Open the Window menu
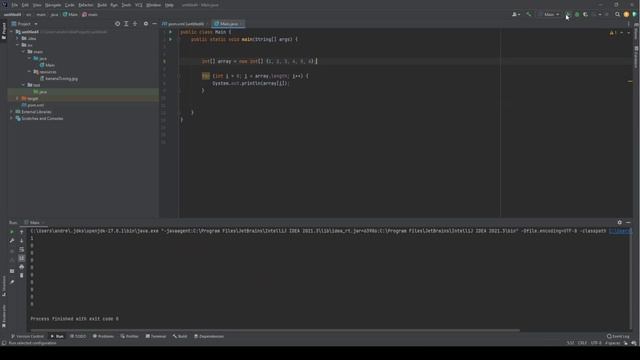 [x=153, y=5]
